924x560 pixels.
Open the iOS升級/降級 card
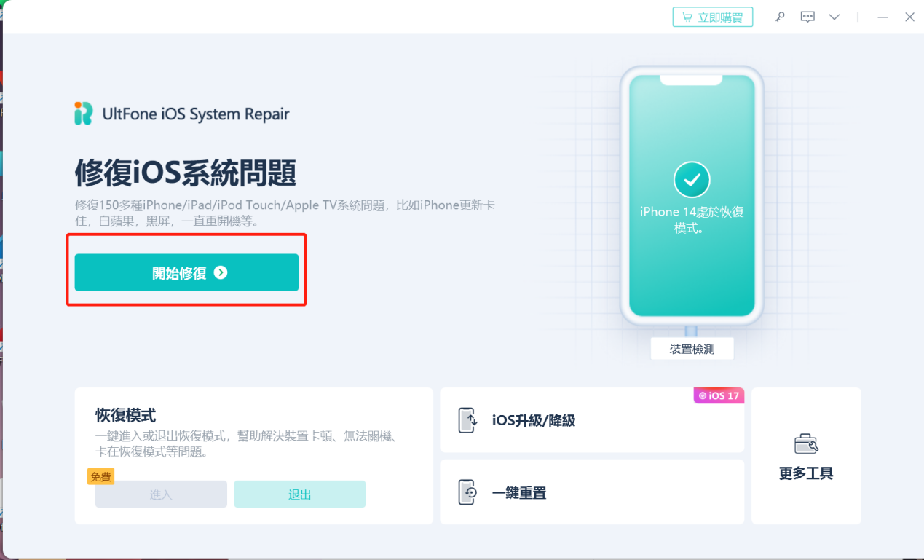[592, 419]
